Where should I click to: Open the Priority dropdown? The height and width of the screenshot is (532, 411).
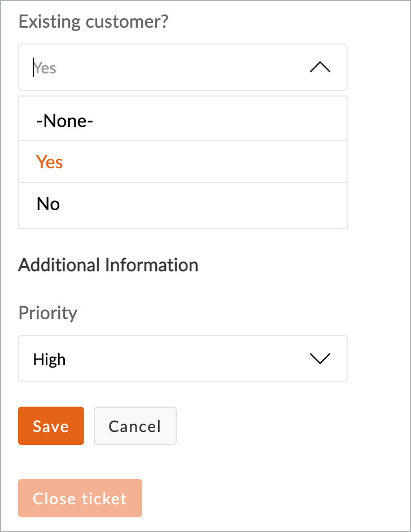182,359
